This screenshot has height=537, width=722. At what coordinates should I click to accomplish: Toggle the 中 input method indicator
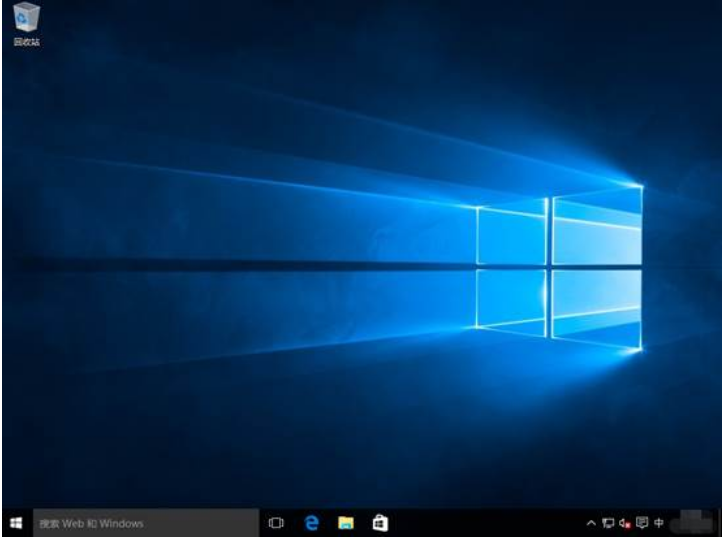pos(659,523)
